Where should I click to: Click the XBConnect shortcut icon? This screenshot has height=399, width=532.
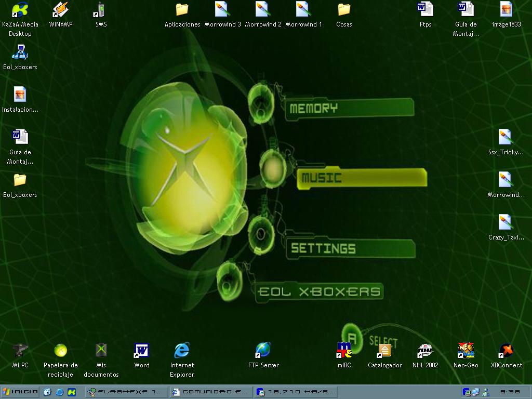point(506,351)
